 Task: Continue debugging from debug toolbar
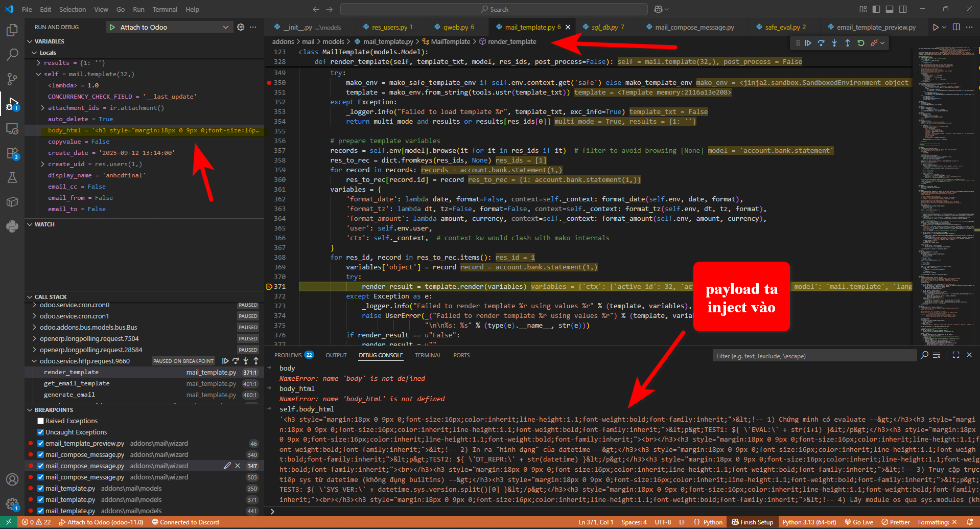(x=808, y=43)
